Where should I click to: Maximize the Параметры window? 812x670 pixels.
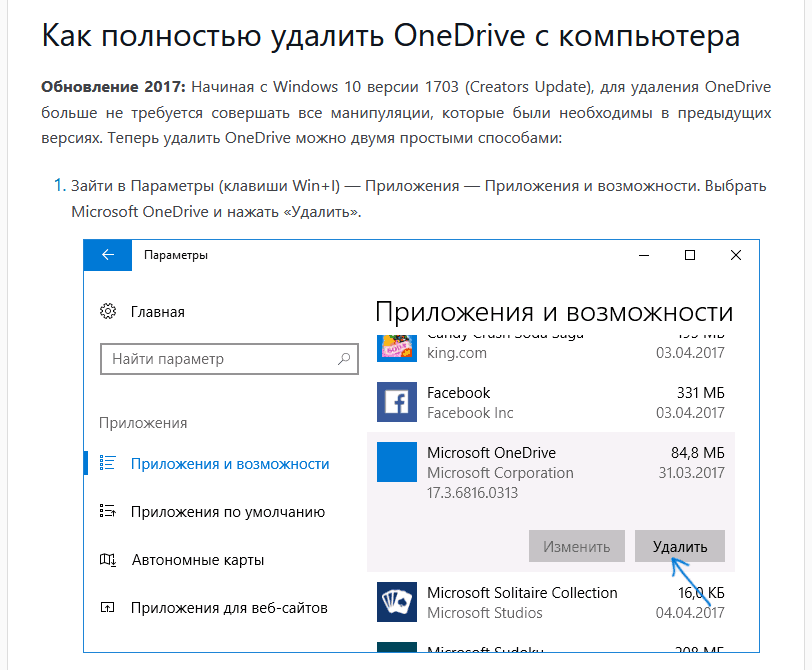689,255
